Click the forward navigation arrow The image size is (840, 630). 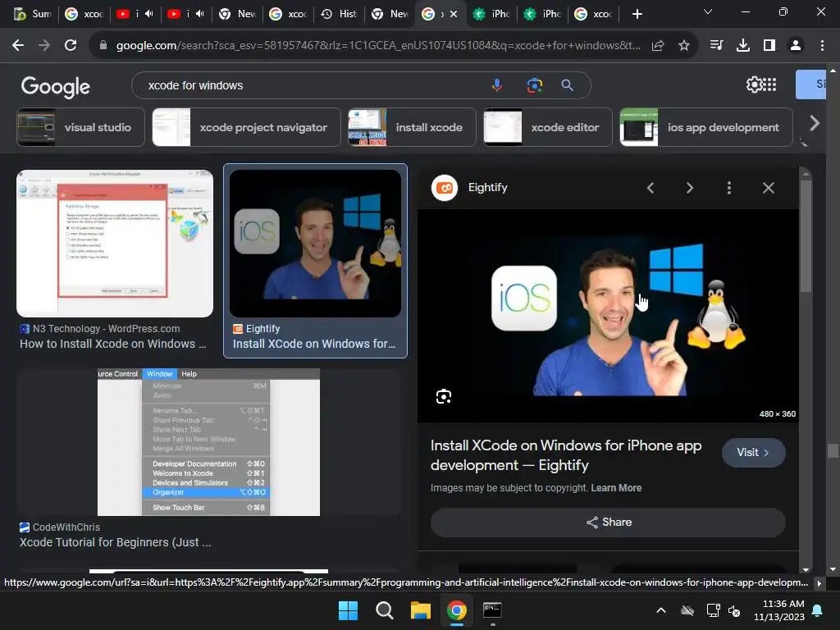[x=44, y=46]
